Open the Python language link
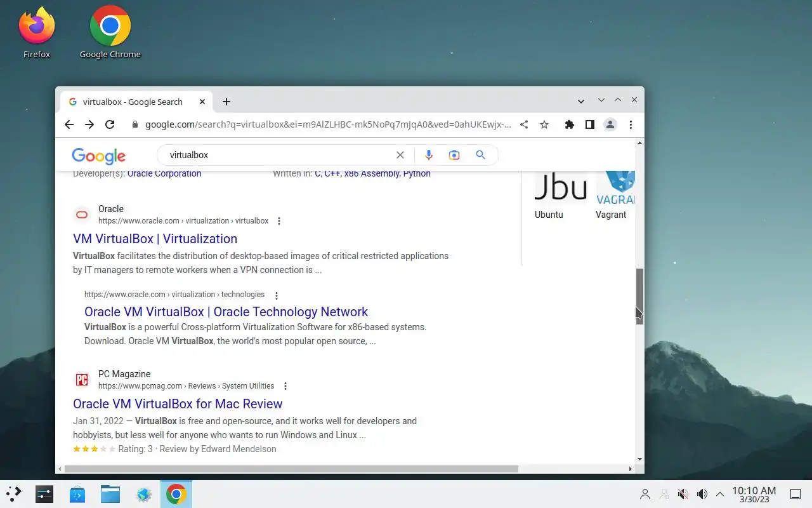 (x=417, y=174)
